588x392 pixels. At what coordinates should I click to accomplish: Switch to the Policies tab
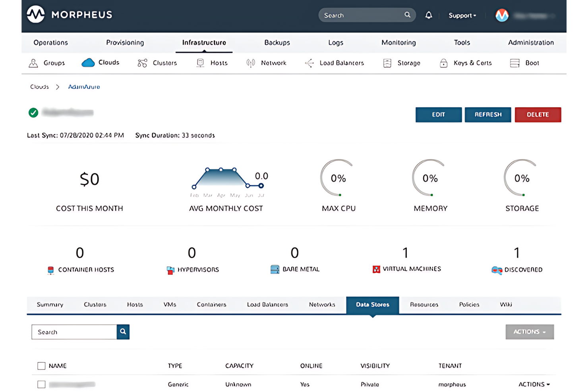click(x=469, y=305)
